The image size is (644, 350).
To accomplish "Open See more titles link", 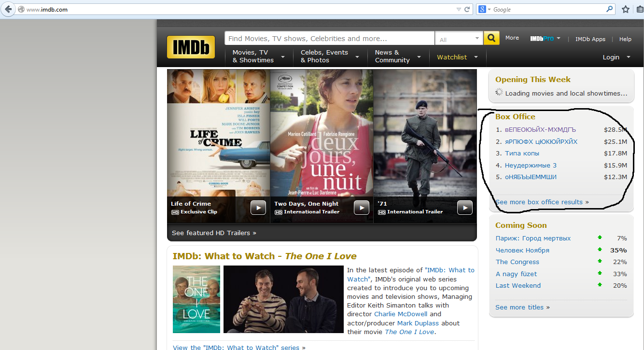I will 522,308.
